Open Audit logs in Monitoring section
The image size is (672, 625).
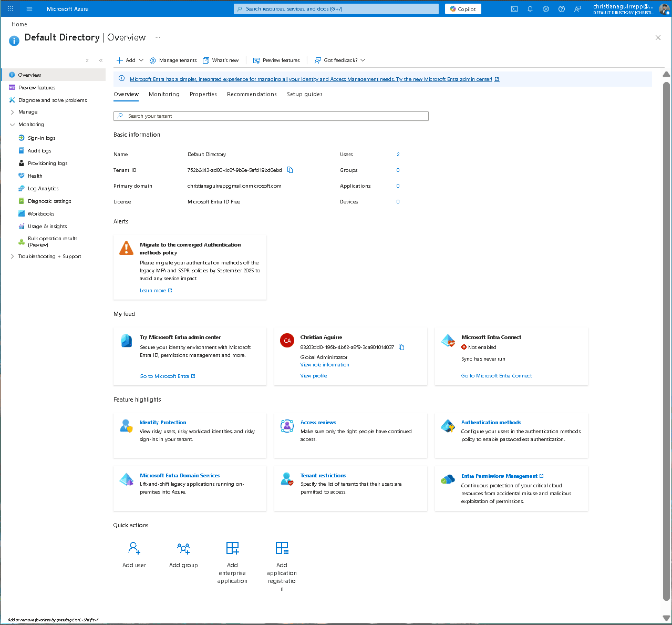click(x=39, y=150)
